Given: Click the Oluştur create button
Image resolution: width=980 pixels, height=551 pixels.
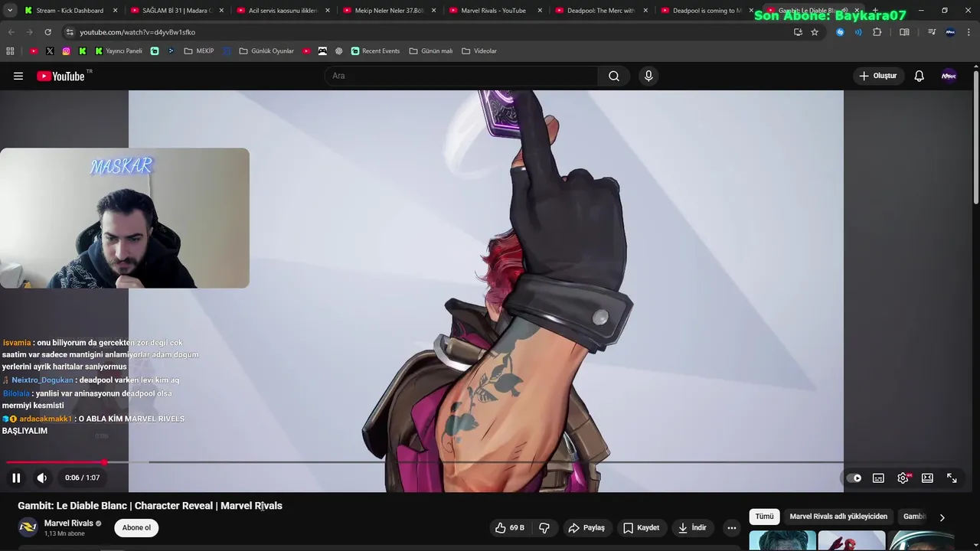Looking at the screenshot, I should (878, 76).
